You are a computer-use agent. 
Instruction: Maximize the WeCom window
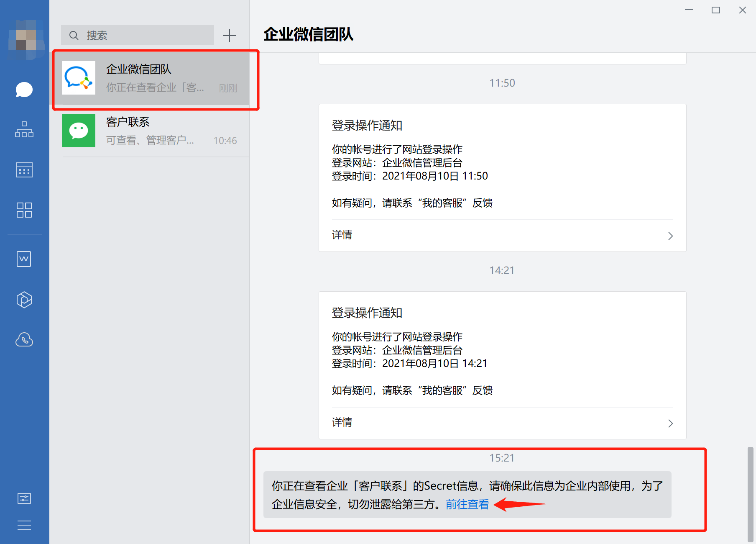click(716, 10)
